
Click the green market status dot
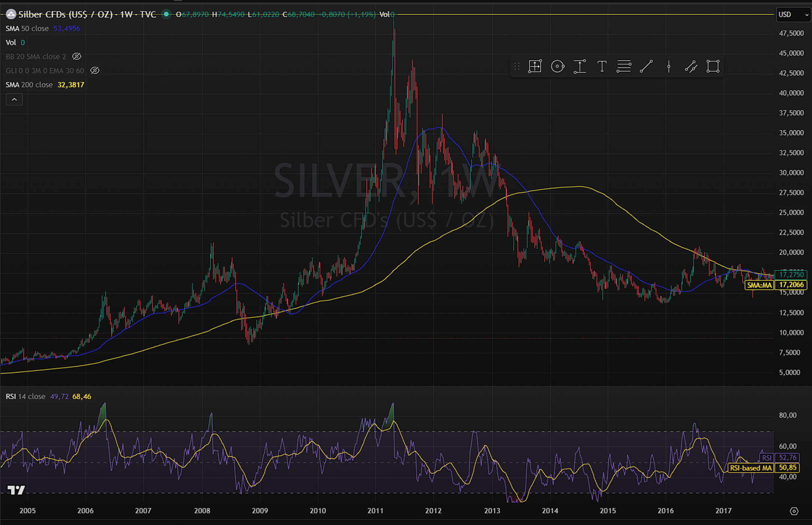click(166, 14)
